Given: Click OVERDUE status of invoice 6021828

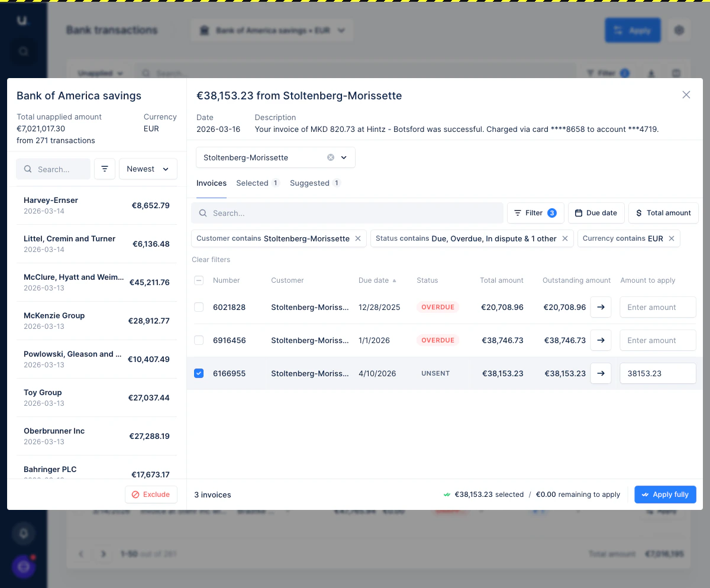Looking at the screenshot, I should tap(438, 307).
